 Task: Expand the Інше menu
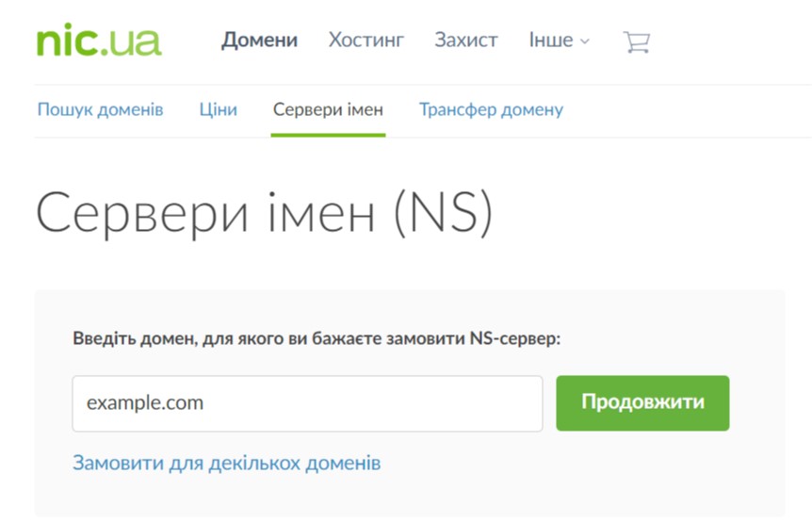tap(550, 41)
